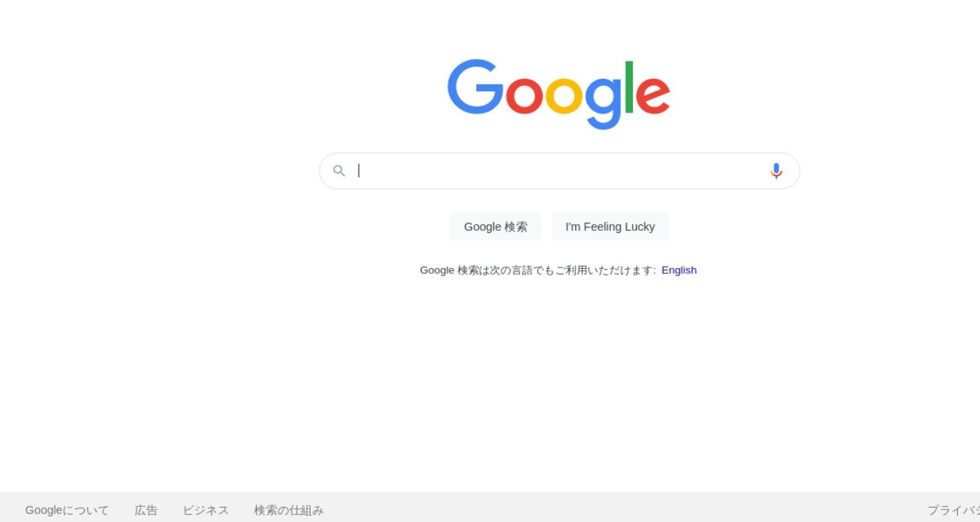Click the yellow second 'o' in logo

point(564,96)
